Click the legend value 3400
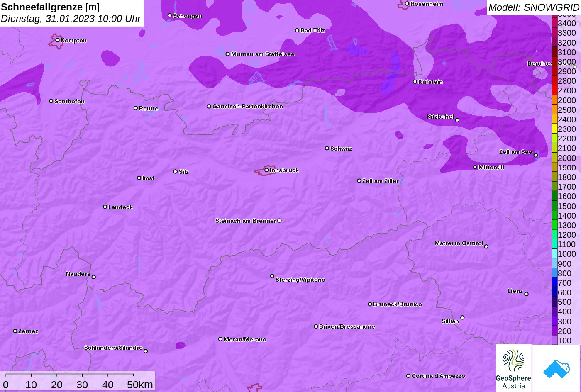This screenshot has height=392, width=581. point(567,23)
